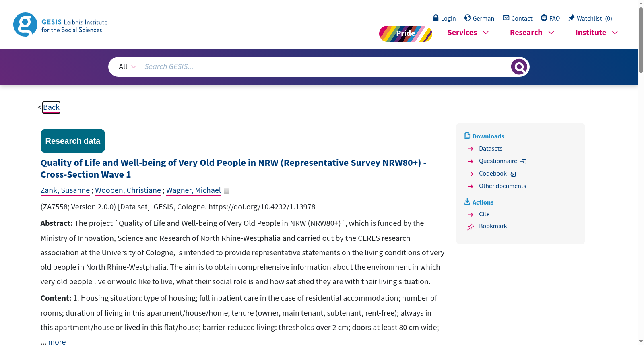Image resolution: width=644 pixels, height=345 pixels.
Task: Open the Institute menu
Action: (x=591, y=33)
